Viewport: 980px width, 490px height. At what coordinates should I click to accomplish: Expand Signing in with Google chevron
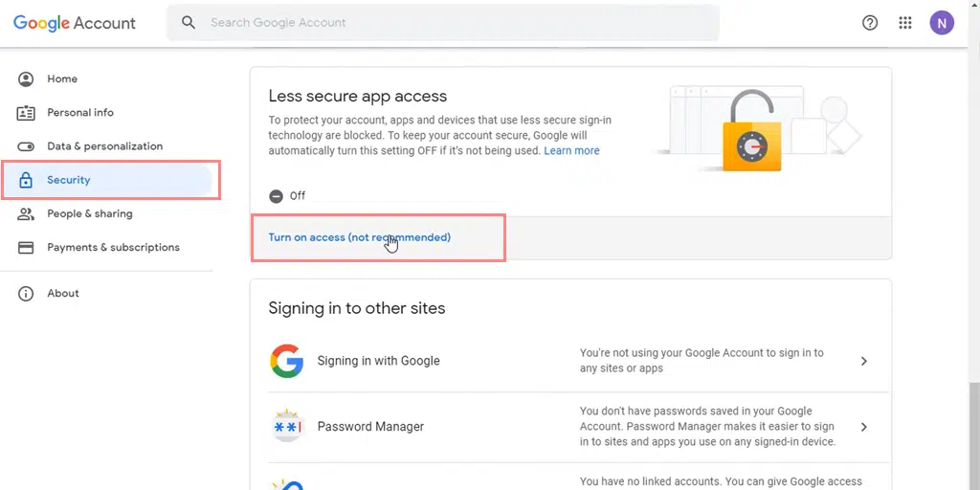(x=863, y=361)
